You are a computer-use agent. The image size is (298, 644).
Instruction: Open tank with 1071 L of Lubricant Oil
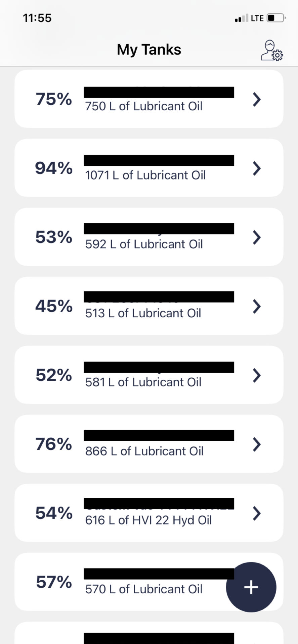click(x=145, y=175)
